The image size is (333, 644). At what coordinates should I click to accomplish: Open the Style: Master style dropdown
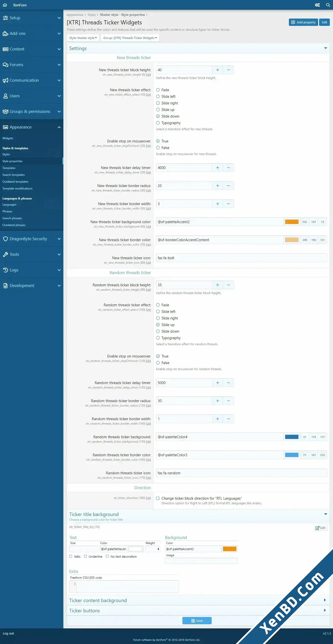83,38
